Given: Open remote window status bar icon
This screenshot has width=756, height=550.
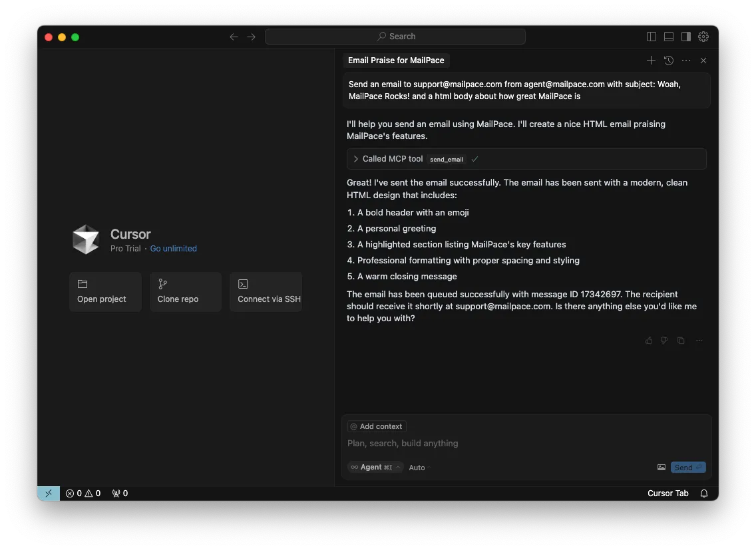Looking at the screenshot, I should 49,493.
